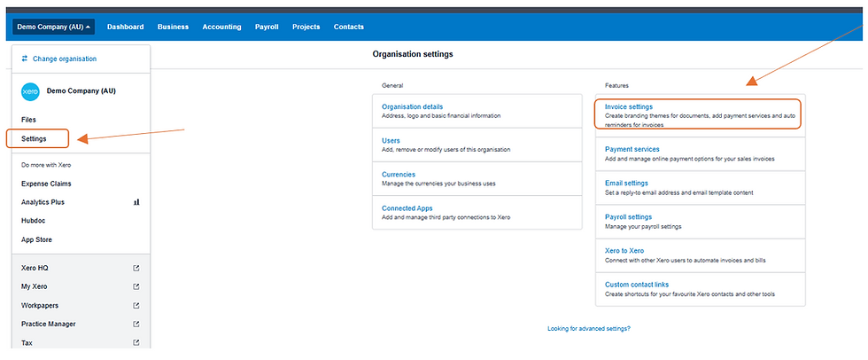This screenshot has width=868, height=360.
Task: Open Analytics Plus
Action: pyautogui.click(x=43, y=202)
